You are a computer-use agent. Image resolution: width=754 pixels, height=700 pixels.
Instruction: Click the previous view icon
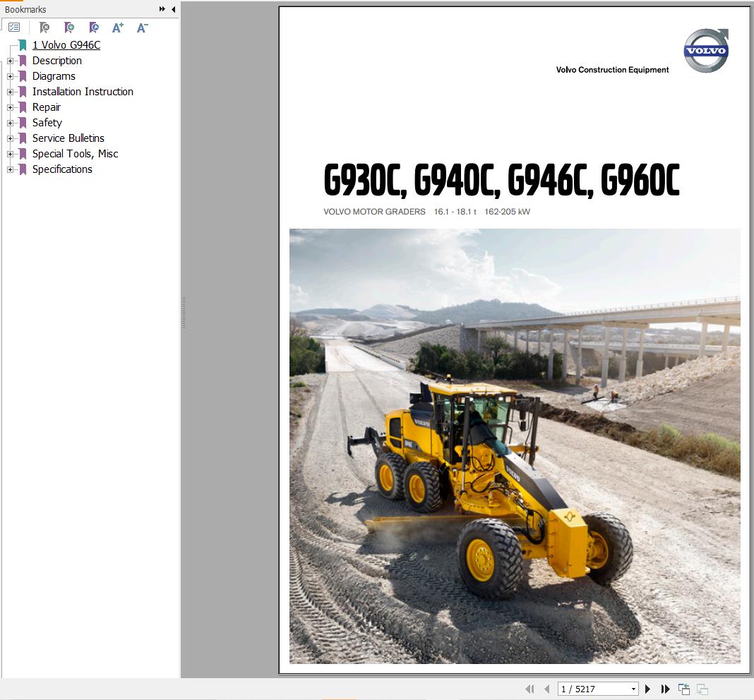(684, 689)
